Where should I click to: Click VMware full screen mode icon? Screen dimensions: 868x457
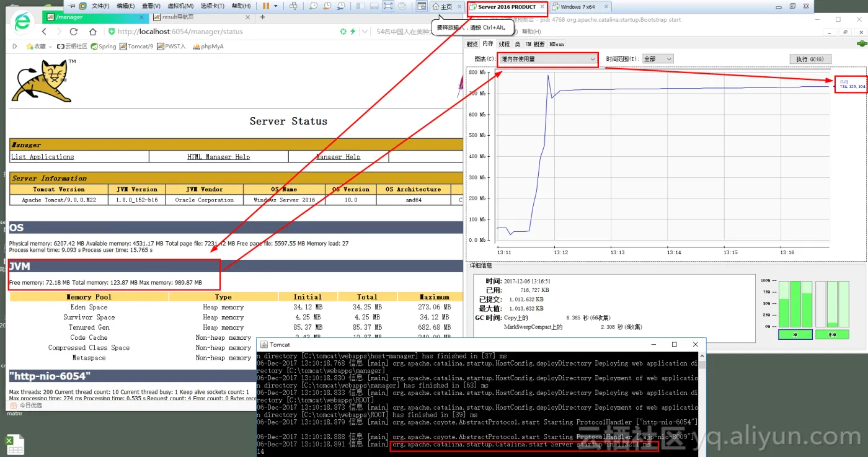pos(388,6)
